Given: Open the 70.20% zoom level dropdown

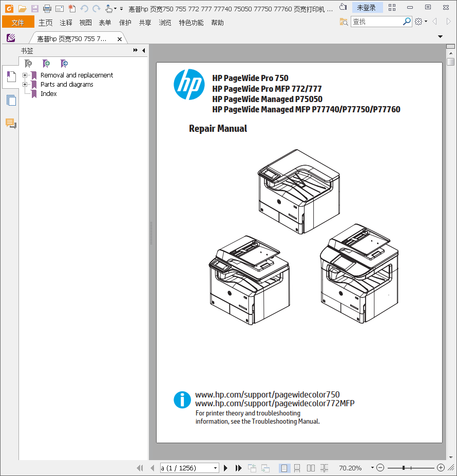Looking at the screenshot, I should (372, 468).
